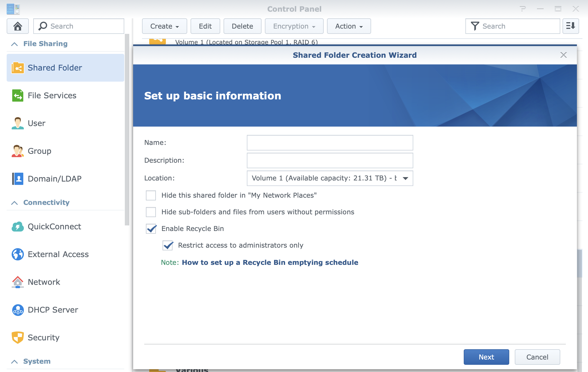
Task: Click Next in the wizard
Action: pyautogui.click(x=486, y=357)
